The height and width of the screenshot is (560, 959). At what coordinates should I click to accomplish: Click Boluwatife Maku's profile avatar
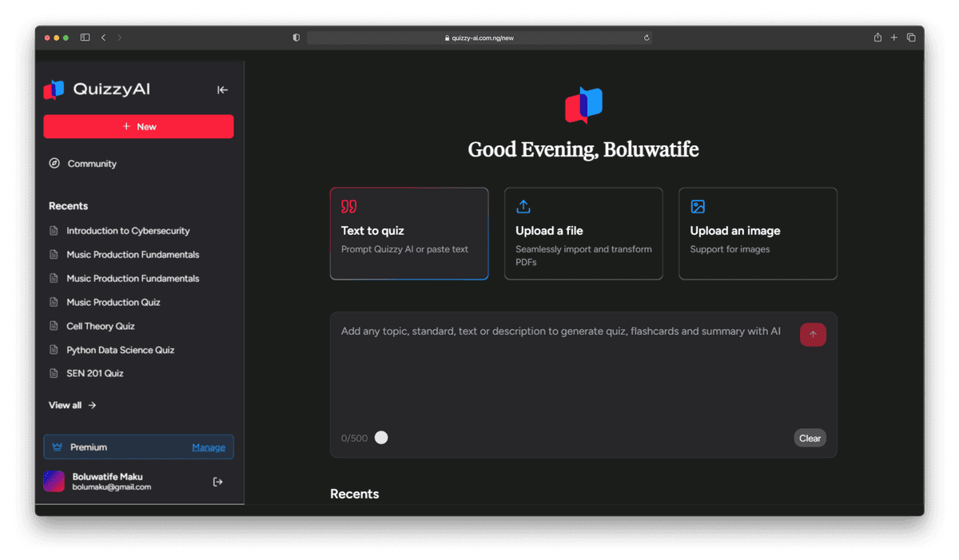pos(54,481)
